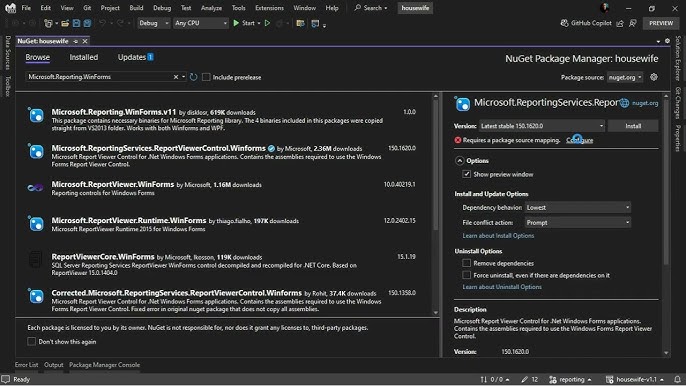This screenshot has width=686, height=386.
Task: Click the Open File folder icon
Action: [x=65, y=23]
